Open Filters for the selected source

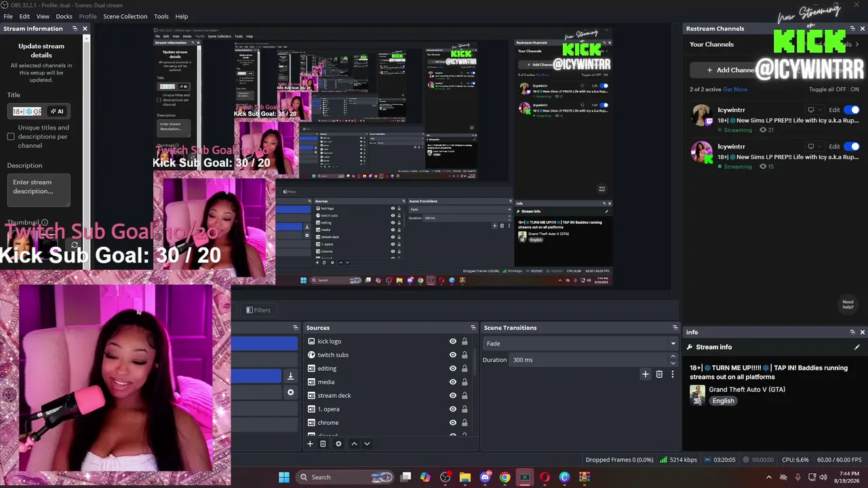click(x=258, y=310)
